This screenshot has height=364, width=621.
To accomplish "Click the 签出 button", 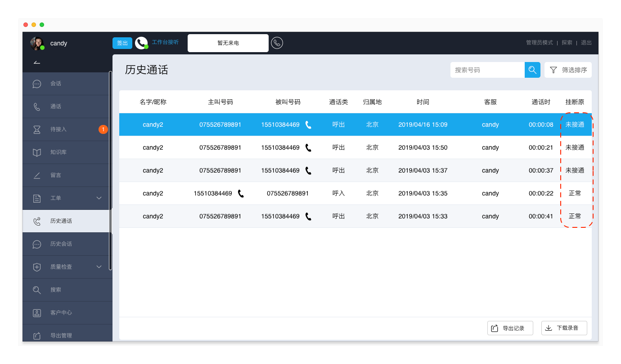I will point(122,43).
